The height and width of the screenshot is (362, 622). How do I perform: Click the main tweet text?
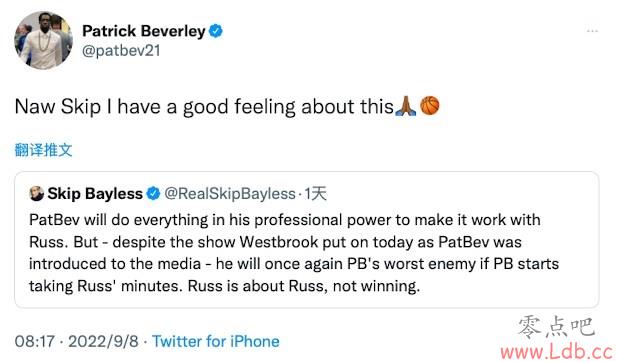(x=227, y=107)
